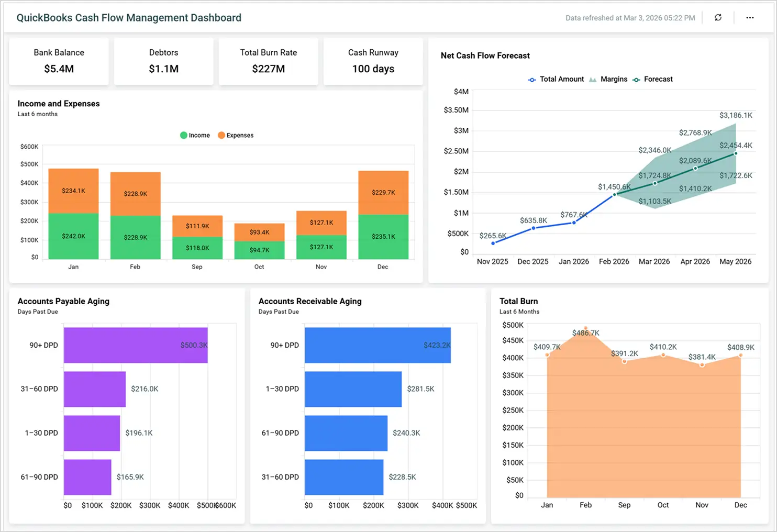
Task: Select the Jan expenses bar $234.1K
Action: [x=73, y=191]
